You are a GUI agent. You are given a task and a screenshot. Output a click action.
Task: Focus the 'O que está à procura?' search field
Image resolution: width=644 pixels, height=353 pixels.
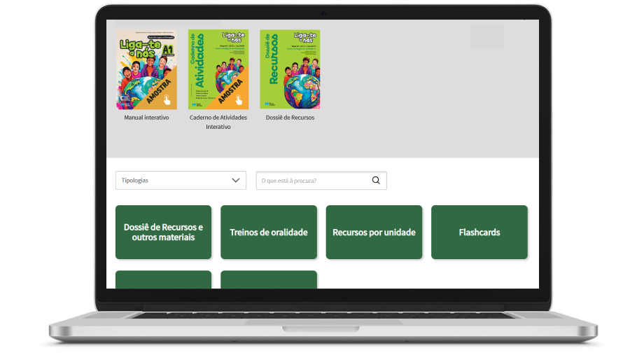[x=321, y=181]
